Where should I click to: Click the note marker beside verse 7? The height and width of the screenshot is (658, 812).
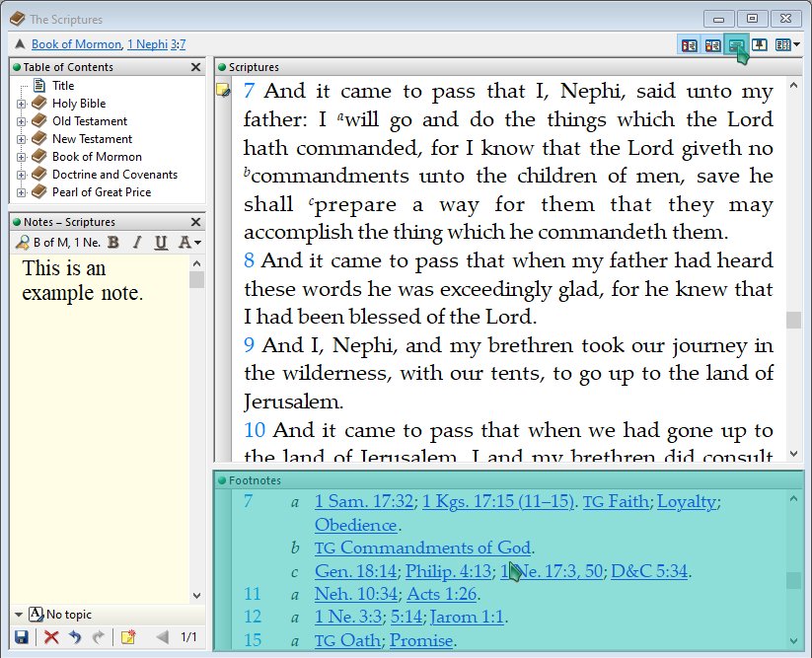[x=223, y=90]
